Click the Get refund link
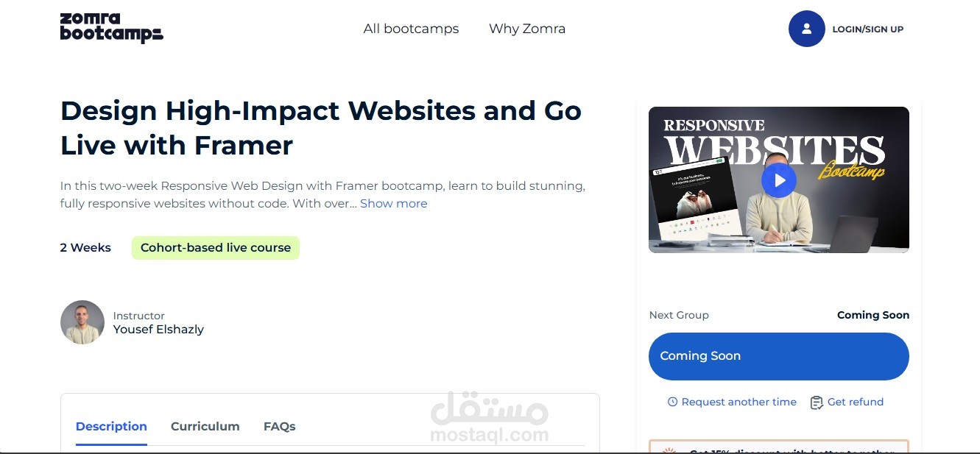Image resolution: width=980 pixels, height=454 pixels. pyautogui.click(x=856, y=402)
